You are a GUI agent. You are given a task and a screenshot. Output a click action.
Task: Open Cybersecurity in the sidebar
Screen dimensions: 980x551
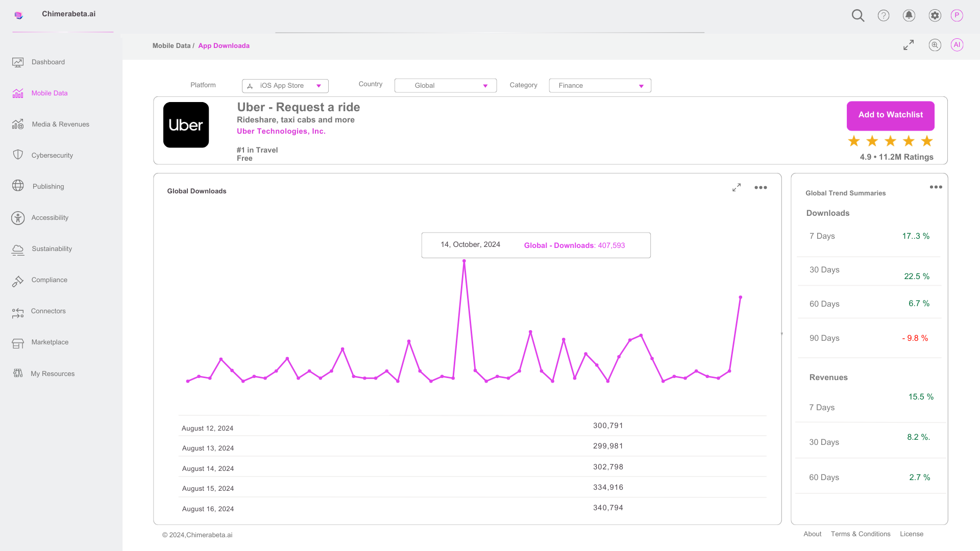point(52,156)
